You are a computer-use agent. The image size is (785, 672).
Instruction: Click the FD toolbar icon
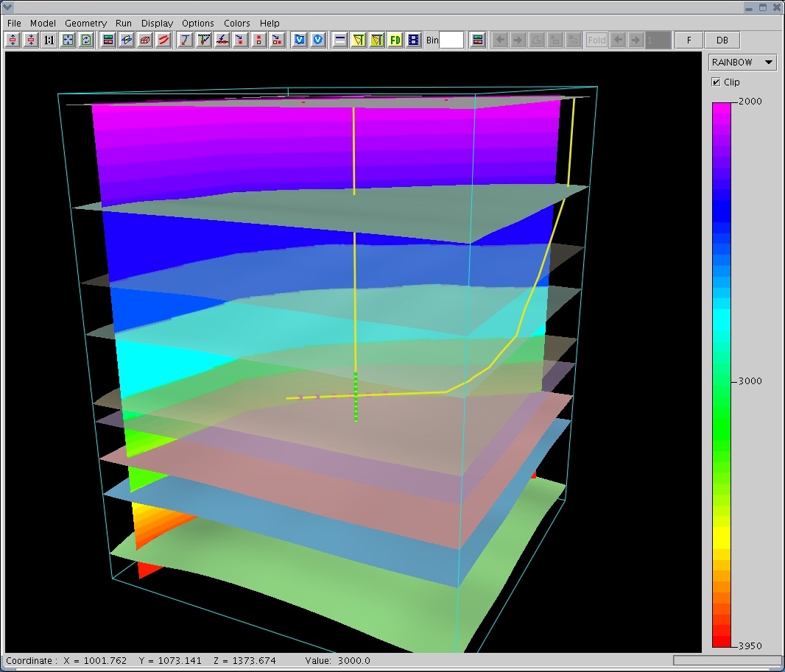(395, 40)
